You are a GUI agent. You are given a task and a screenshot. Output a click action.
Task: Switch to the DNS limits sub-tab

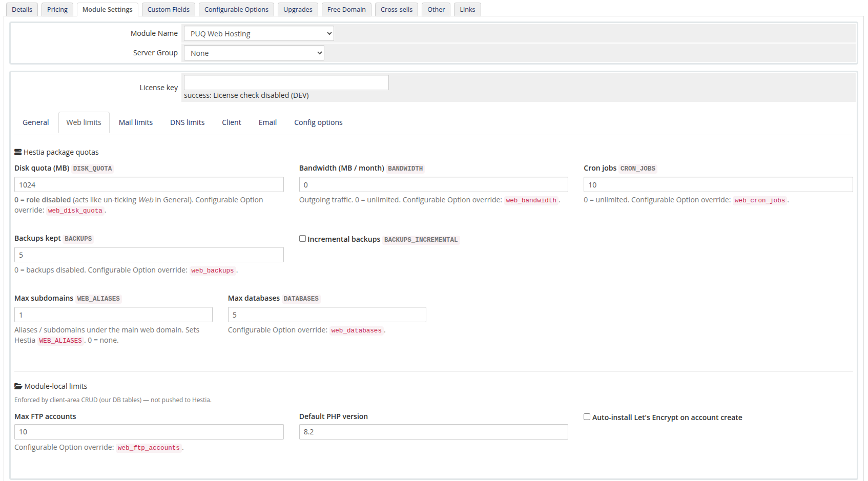188,122
